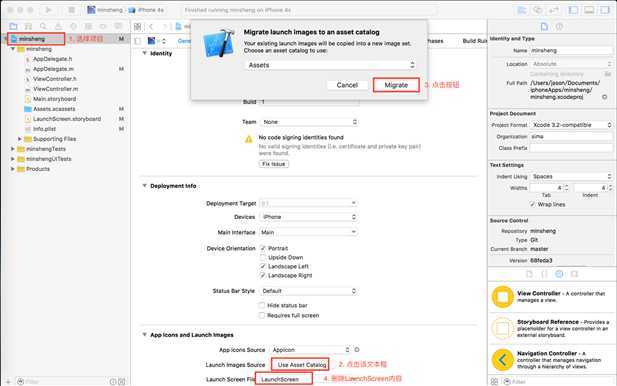This screenshot has height=386, width=617.
Task: Click the Use Asset Catalog button
Action: pyautogui.click(x=301, y=365)
